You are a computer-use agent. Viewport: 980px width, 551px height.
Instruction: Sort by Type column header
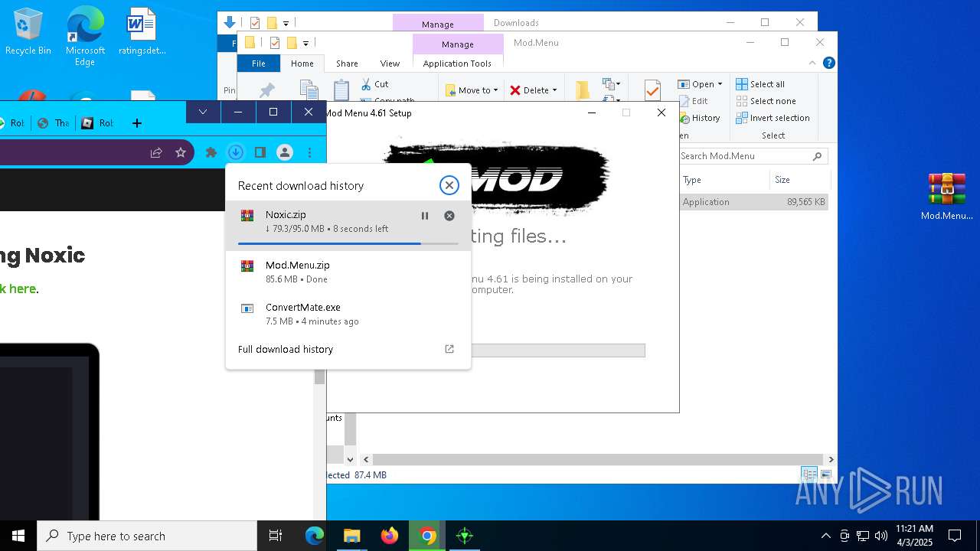(x=724, y=180)
